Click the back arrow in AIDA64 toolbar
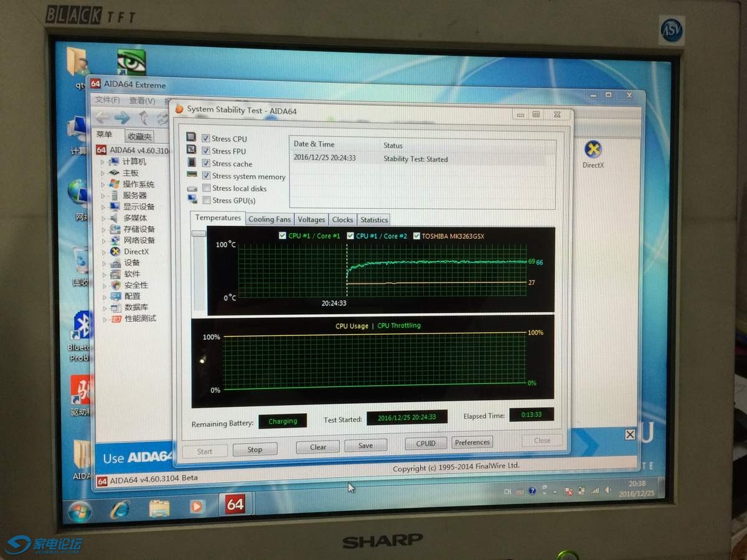 point(103,116)
